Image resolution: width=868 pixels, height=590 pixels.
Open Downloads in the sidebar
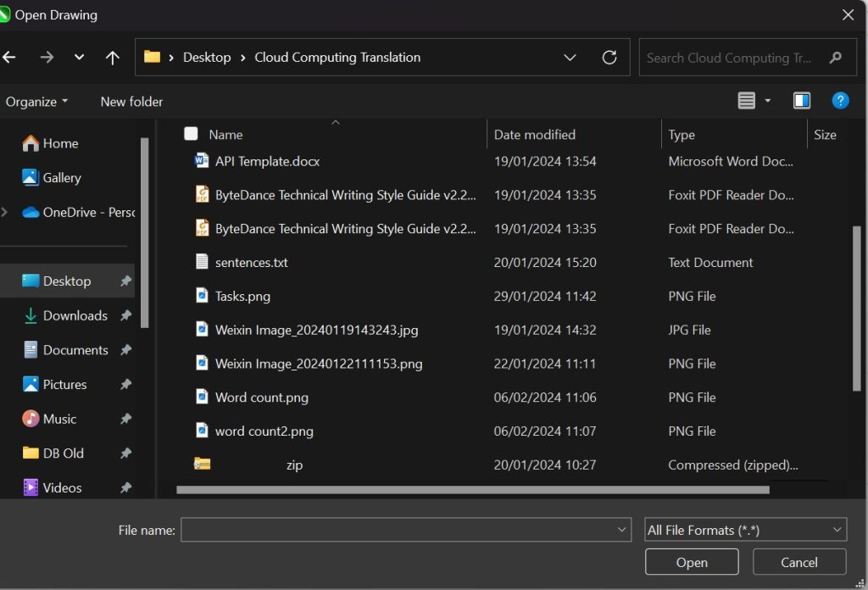tap(65, 315)
